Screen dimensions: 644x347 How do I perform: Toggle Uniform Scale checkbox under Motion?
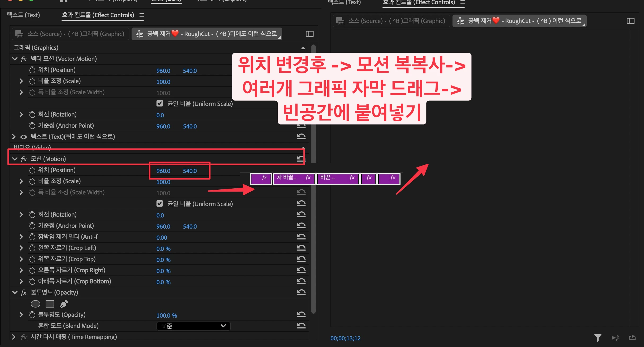(160, 204)
